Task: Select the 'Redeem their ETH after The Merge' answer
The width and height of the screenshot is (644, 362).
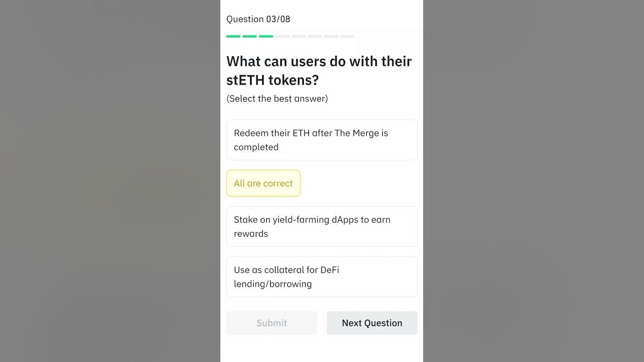Action: [x=321, y=140]
